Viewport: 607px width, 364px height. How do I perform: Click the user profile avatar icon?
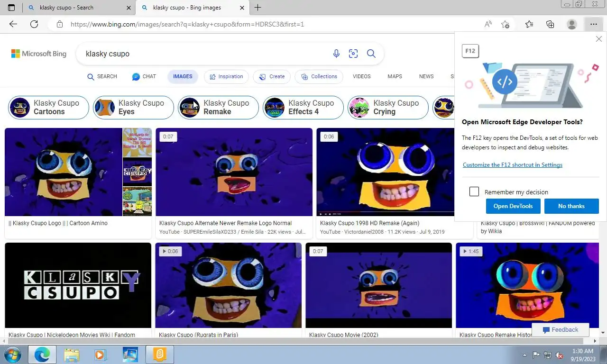pos(572,24)
